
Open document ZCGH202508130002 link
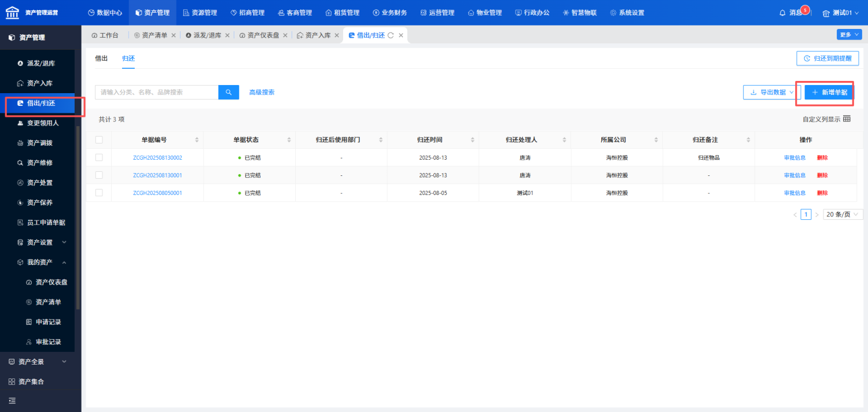tap(157, 157)
